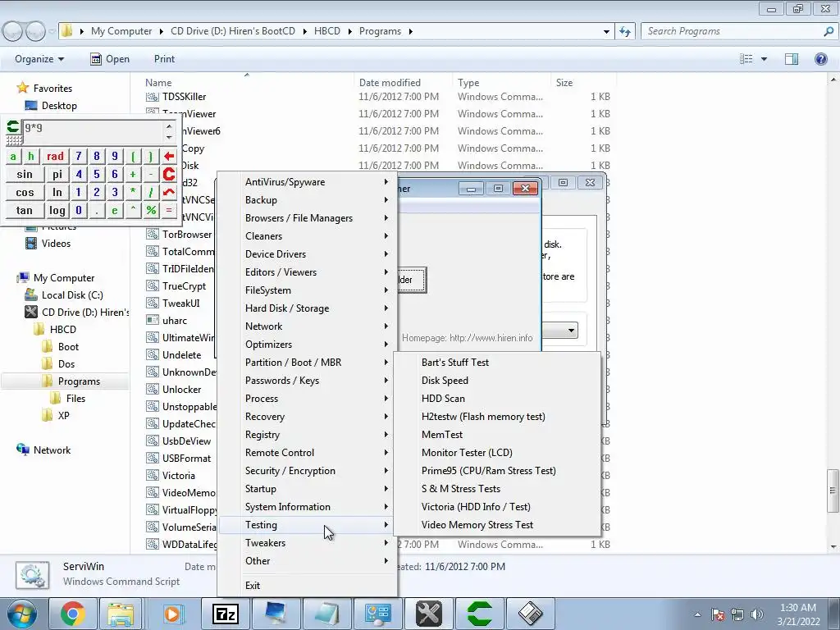Click the notepad taskbar icon
Viewport: 840px width, 630px height.
click(x=326, y=614)
